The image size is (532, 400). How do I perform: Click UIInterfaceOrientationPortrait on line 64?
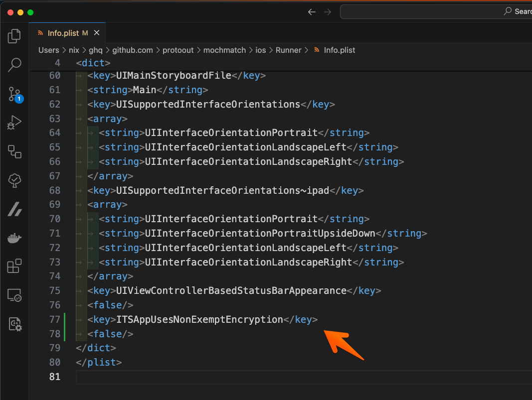tap(231, 133)
